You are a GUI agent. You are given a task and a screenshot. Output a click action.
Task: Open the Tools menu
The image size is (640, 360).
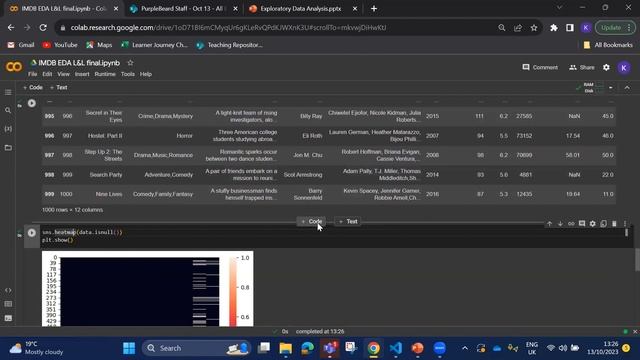point(128,74)
